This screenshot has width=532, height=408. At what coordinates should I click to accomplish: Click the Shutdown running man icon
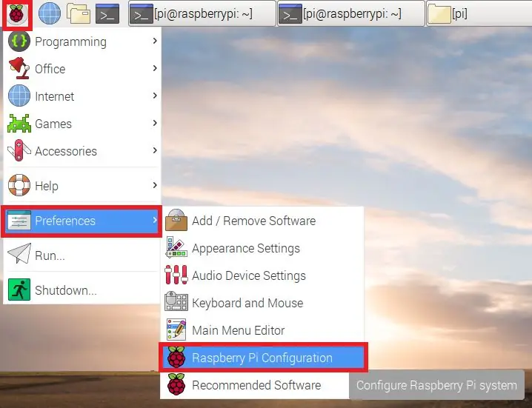click(x=19, y=290)
